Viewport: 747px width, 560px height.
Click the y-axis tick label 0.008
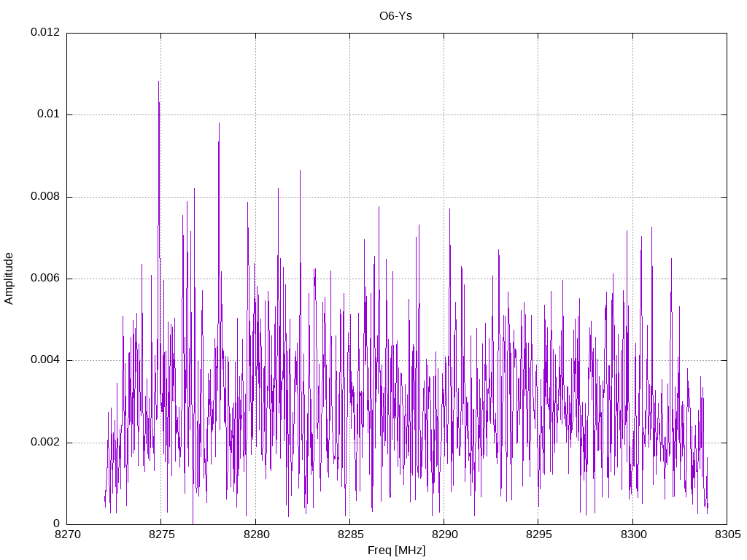coord(45,196)
